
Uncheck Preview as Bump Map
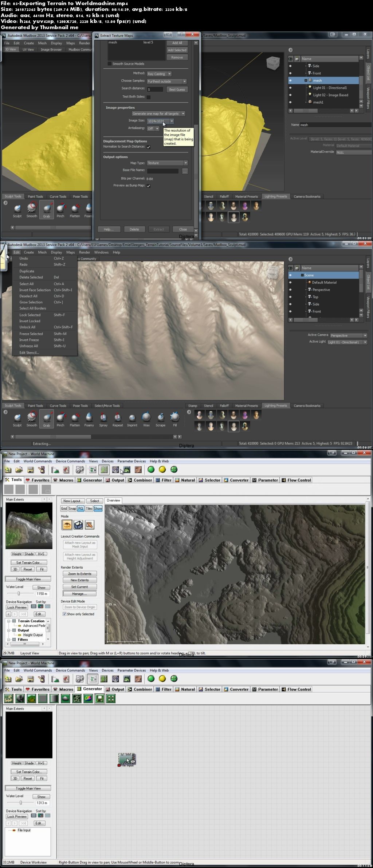(x=149, y=186)
